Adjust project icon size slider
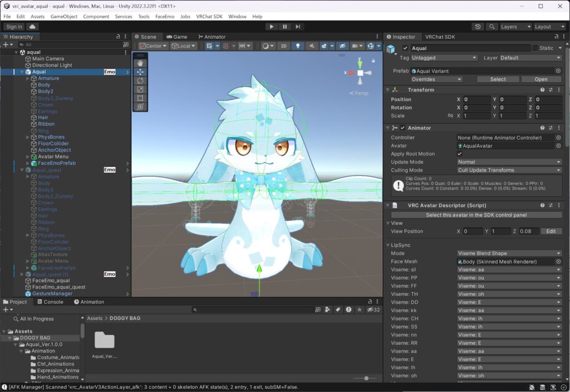 click(366, 378)
